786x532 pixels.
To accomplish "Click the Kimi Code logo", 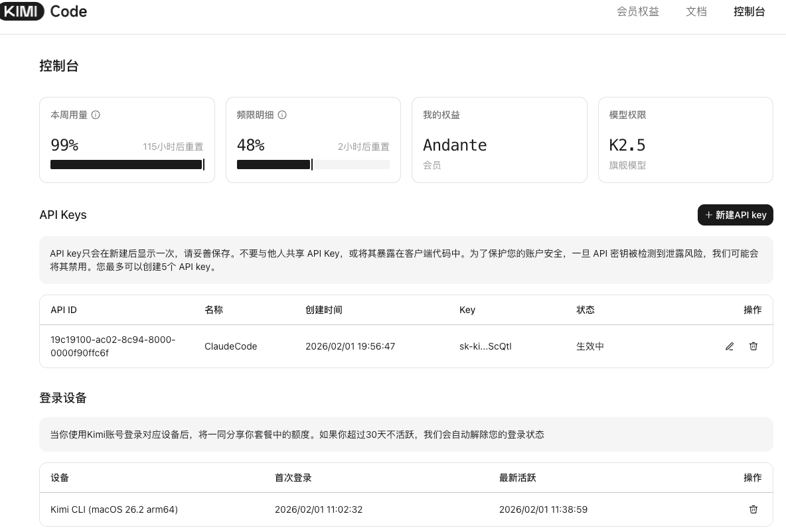I will pos(43,11).
